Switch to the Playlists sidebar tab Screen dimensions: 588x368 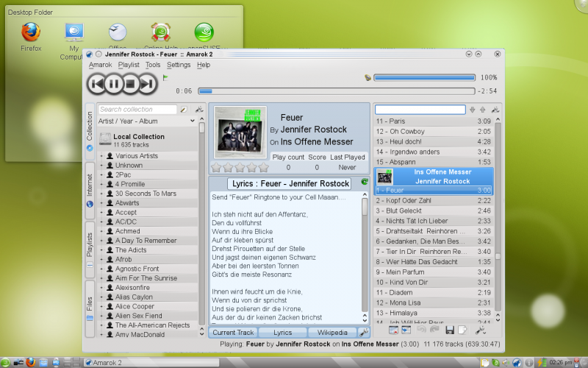pyautogui.click(x=90, y=250)
